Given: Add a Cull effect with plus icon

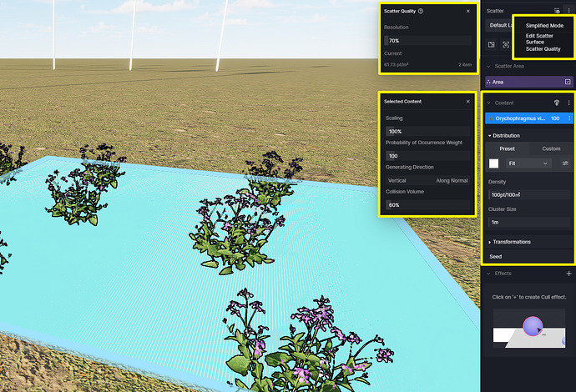Looking at the screenshot, I should [x=568, y=274].
